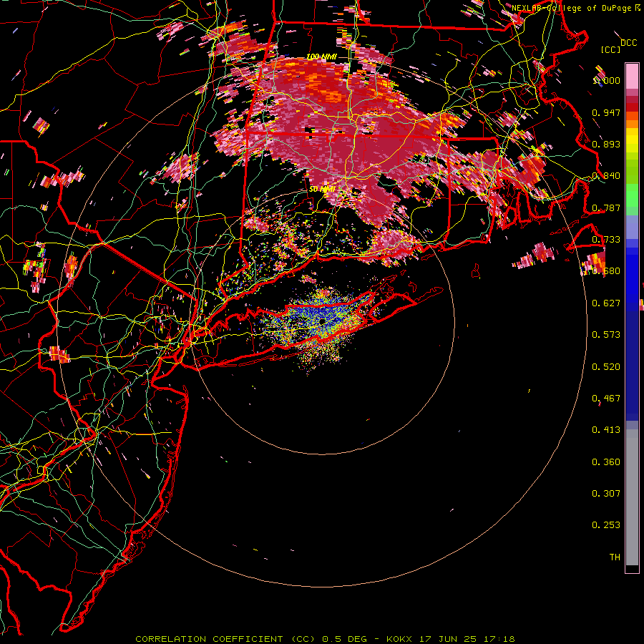Click the 0.307 scale value
The width and height of the screenshot is (644, 644).
[x=606, y=494]
